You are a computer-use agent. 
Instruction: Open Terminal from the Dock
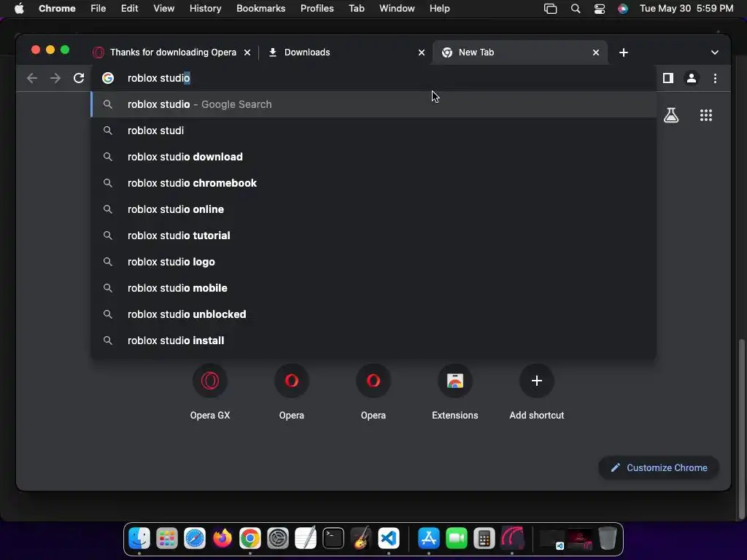point(333,538)
